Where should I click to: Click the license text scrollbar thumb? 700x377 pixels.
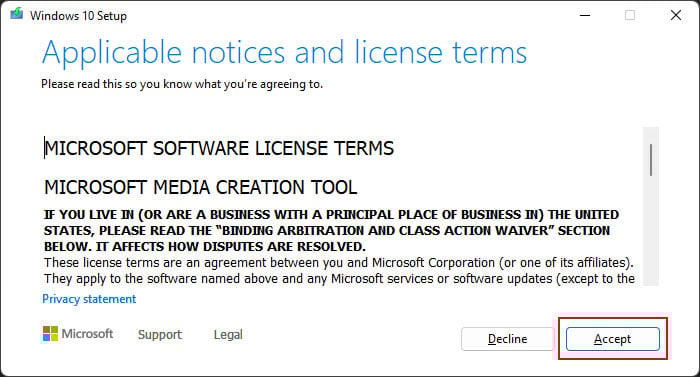coord(651,159)
